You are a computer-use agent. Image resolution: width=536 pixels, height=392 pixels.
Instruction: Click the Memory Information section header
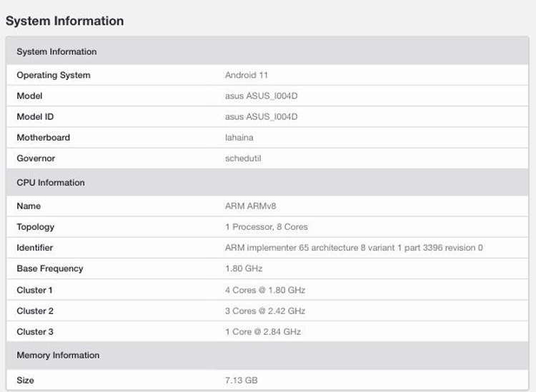[58, 356]
